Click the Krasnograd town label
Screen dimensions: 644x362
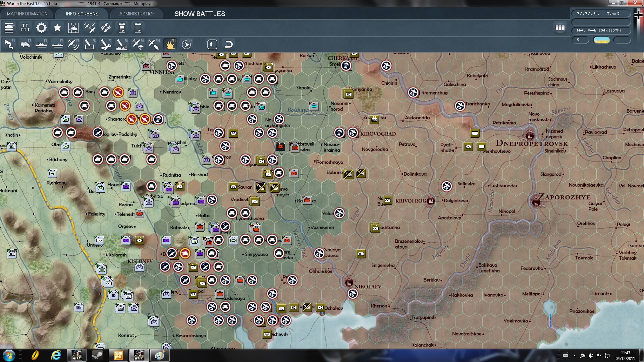coord(537,69)
